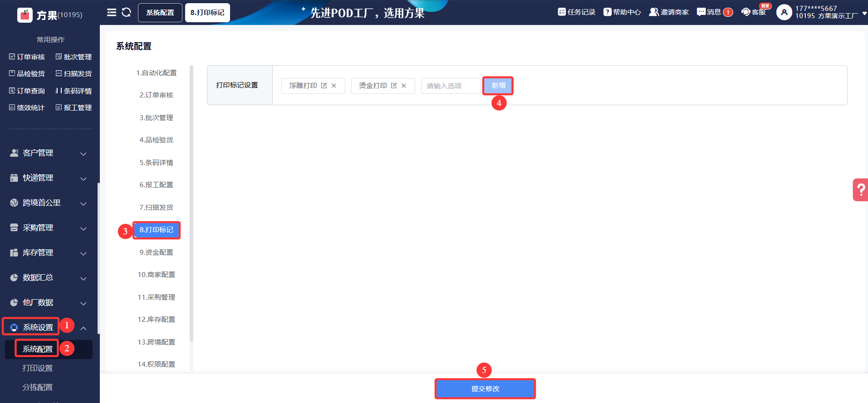Click the user avatar icon
Viewport: 868px width, 403px height.
click(x=784, y=12)
